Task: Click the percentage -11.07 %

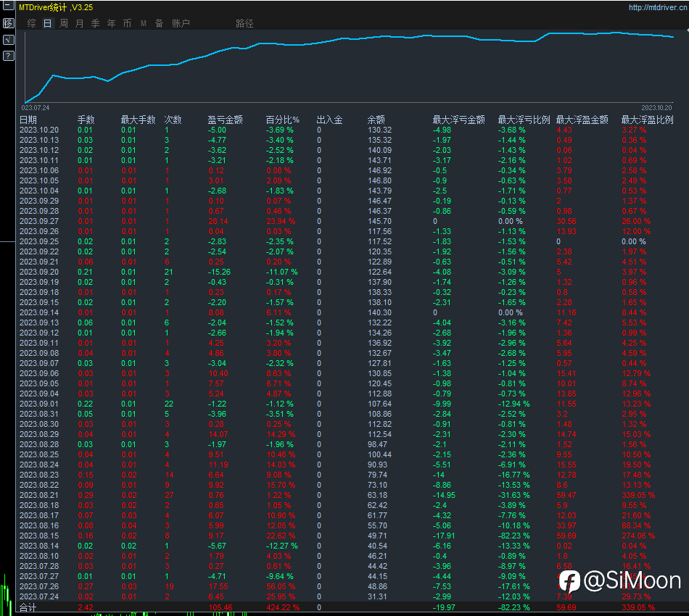Action: click(x=282, y=272)
